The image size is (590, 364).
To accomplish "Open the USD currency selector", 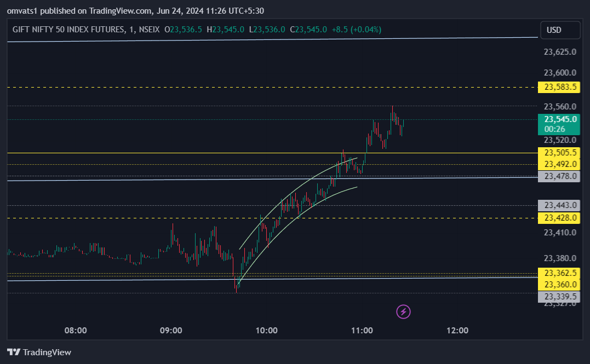I will 560,30.
